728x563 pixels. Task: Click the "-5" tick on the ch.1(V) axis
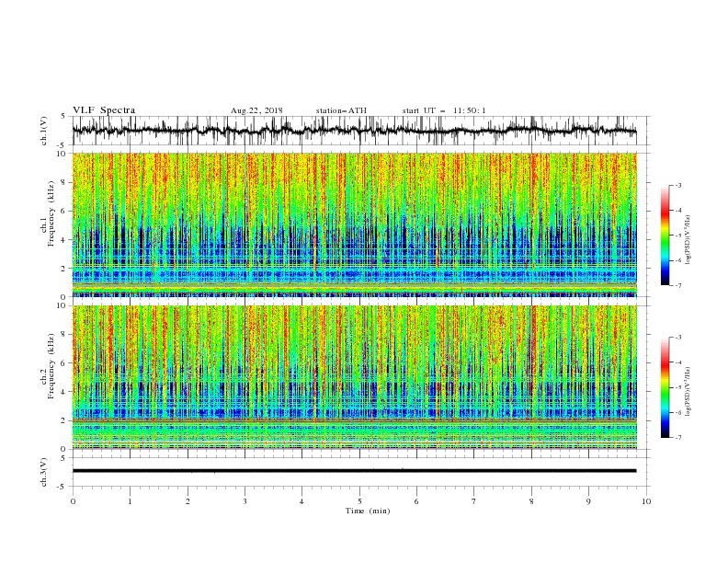63,145
